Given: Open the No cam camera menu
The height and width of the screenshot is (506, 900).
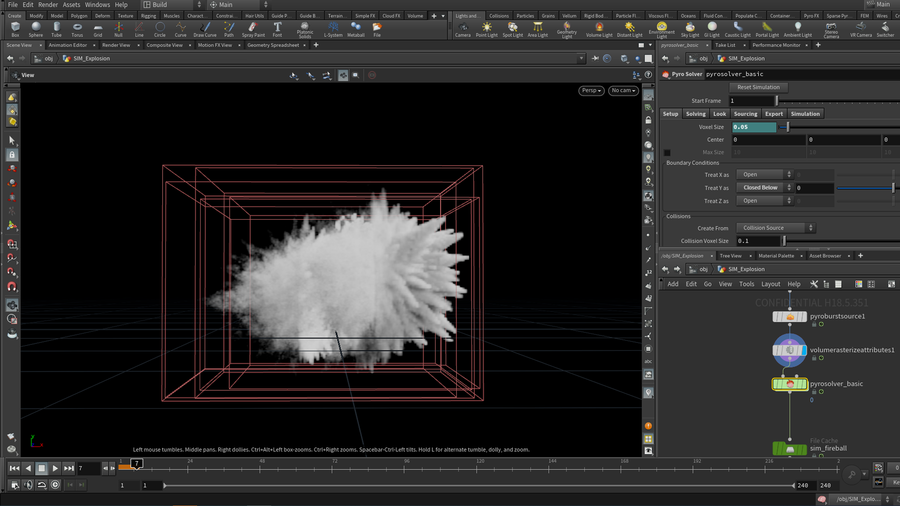Looking at the screenshot, I should 623,91.
